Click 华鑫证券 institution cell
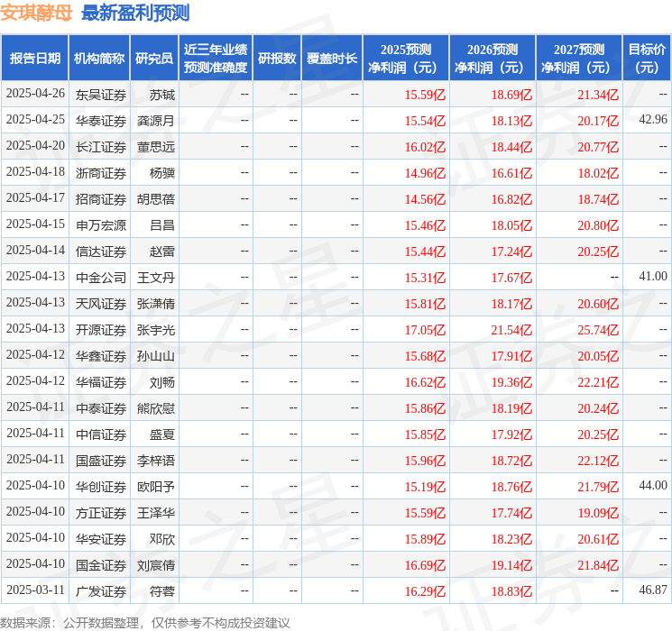The image size is (672, 631). click(x=101, y=356)
